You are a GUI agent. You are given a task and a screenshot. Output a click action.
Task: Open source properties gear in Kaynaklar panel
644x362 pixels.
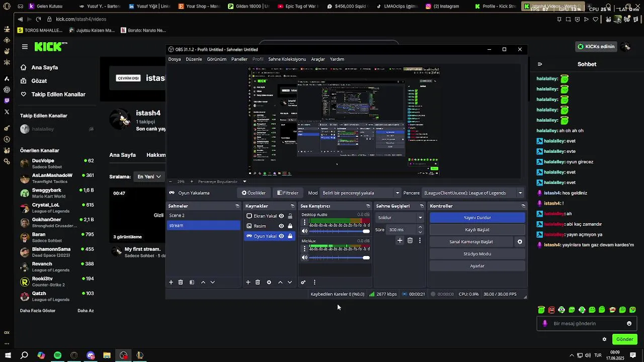pos(269,283)
